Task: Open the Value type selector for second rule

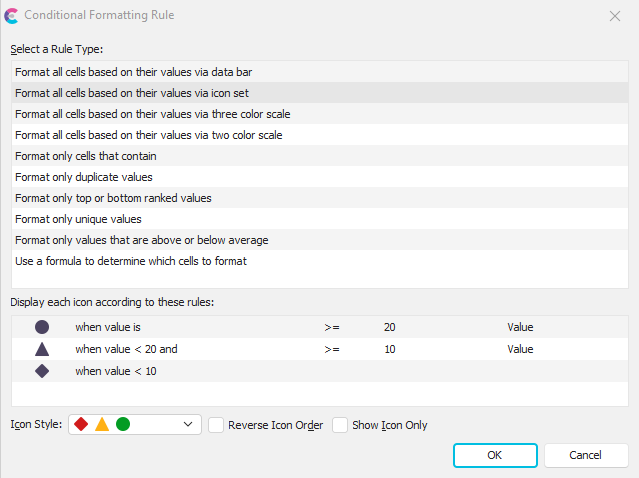Action: pyautogui.click(x=520, y=349)
